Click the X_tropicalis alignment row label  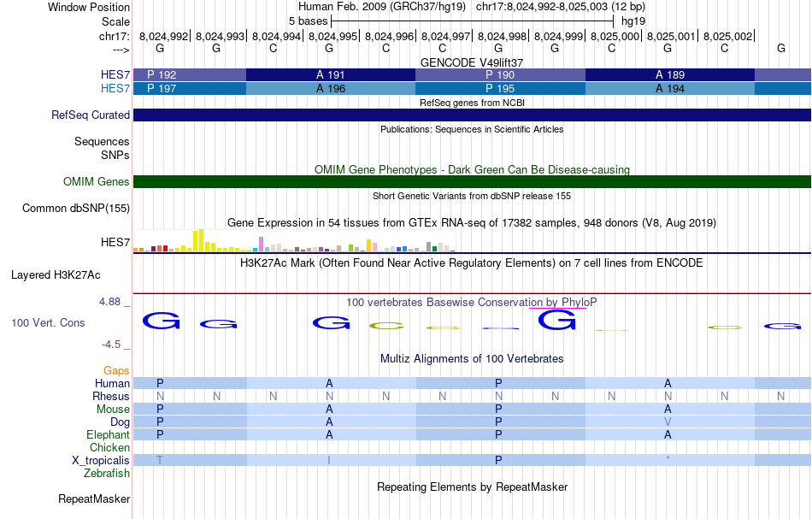(101, 461)
